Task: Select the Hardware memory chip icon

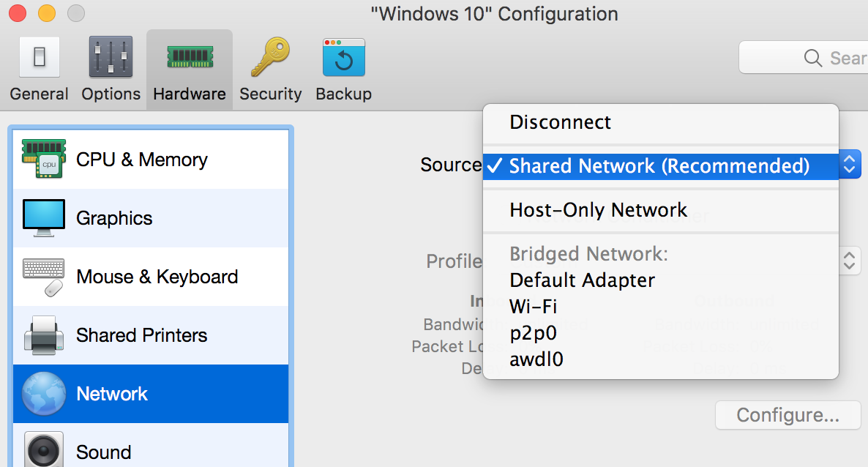Action: coord(189,58)
